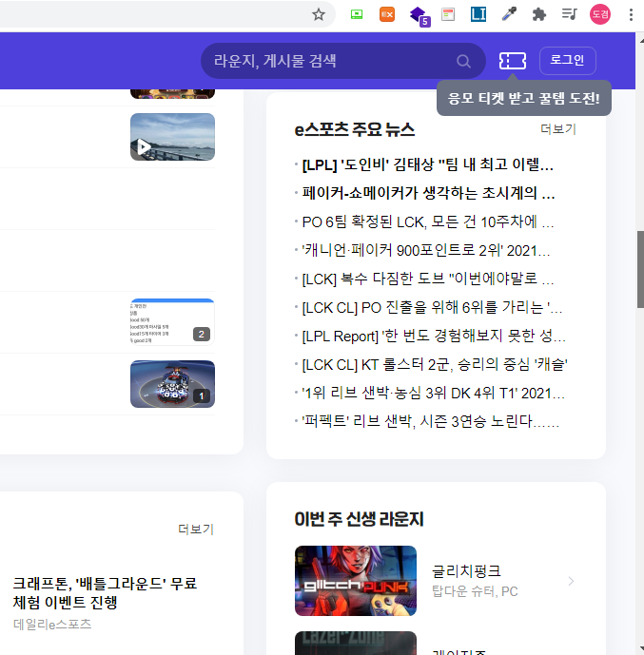Open news '1위 리브 샌박·농심 3위'
Viewport: 644px width, 655px height.
[x=434, y=393]
